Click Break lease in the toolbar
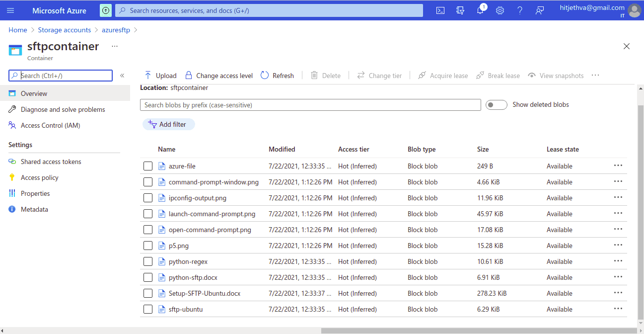The height and width of the screenshot is (334, 644). [x=498, y=76]
